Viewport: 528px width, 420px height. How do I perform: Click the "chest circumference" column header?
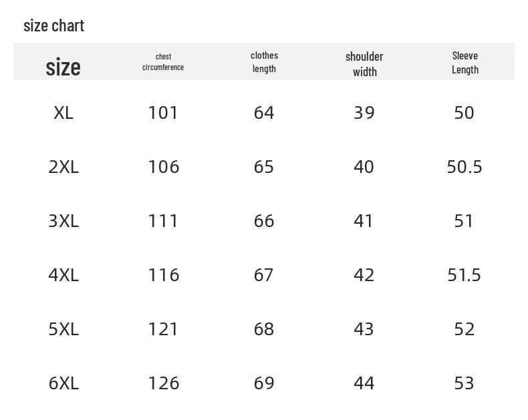click(163, 62)
